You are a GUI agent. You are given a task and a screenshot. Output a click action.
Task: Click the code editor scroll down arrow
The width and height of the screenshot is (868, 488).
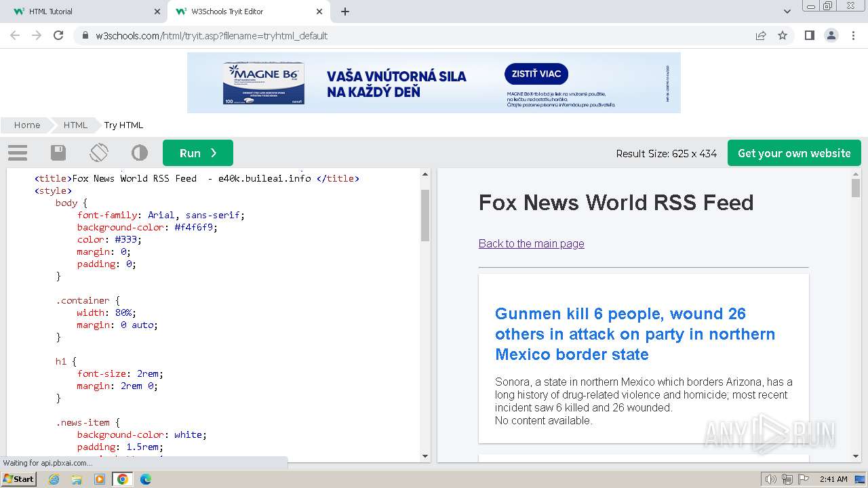tap(425, 456)
